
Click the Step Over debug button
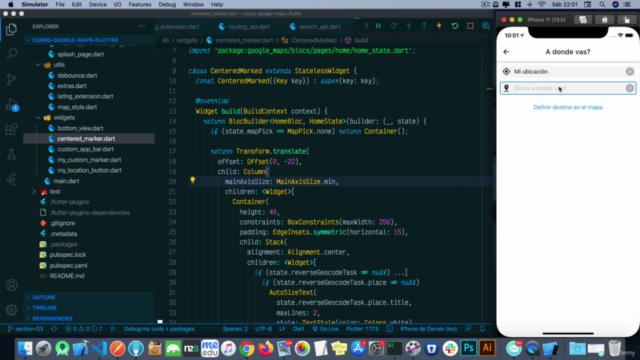pyautogui.click(x=393, y=26)
